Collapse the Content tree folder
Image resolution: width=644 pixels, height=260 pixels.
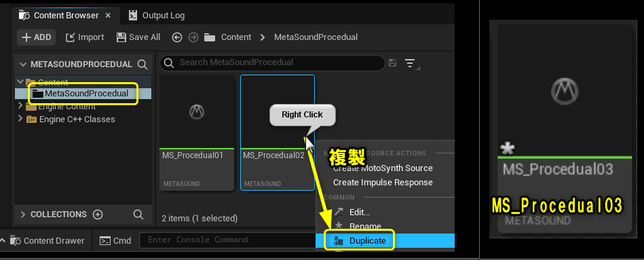click(20, 81)
